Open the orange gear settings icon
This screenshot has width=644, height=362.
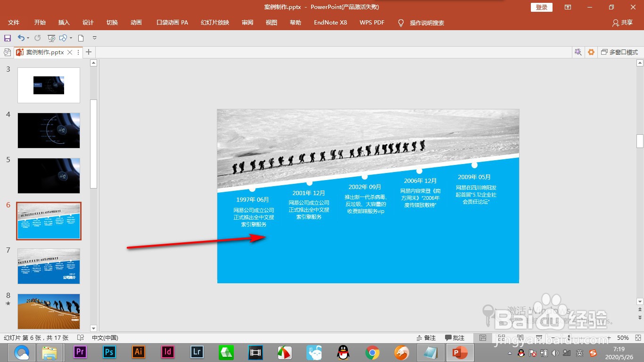click(x=591, y=52)
